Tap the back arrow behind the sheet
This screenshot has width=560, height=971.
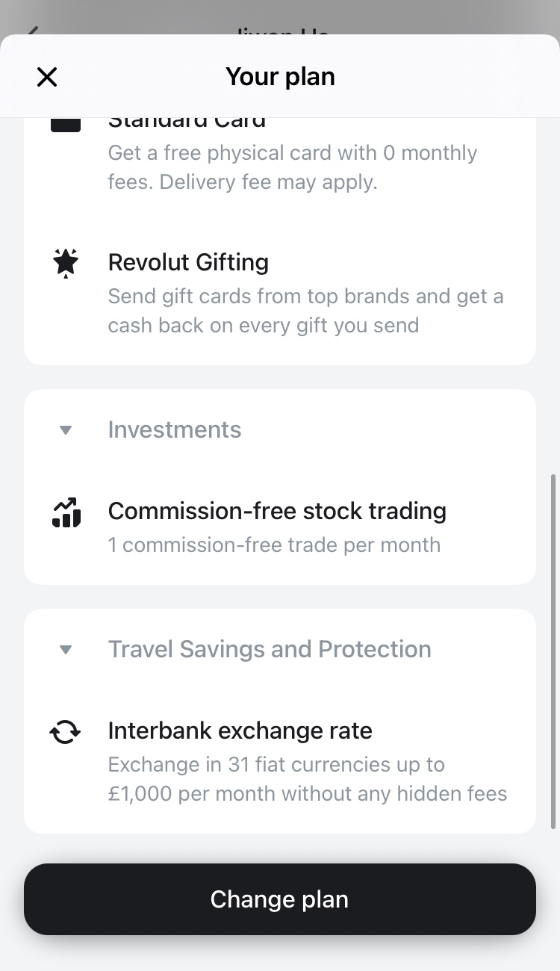[31, 31]
